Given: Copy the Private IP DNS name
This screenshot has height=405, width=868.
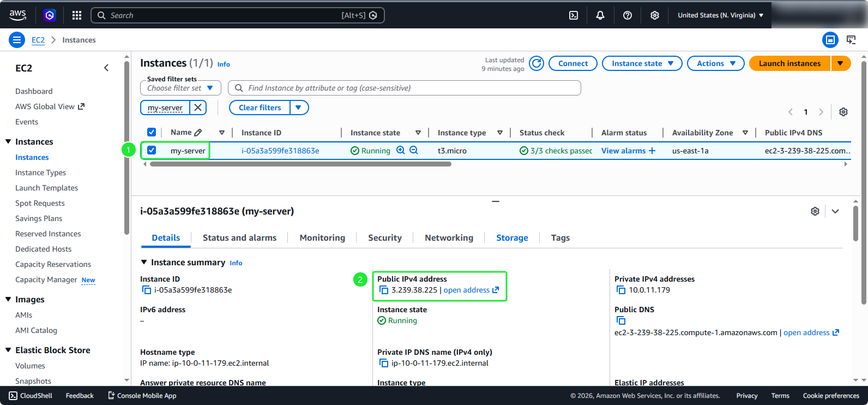Looking at the screenshot, I should coord(384,363).
